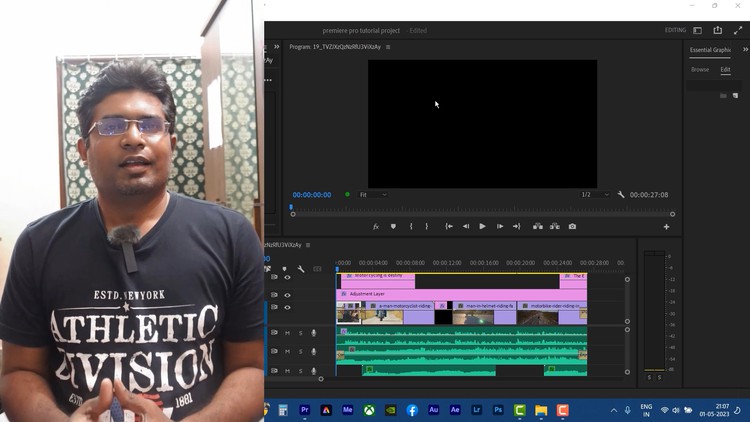Screen dimensions: 750x422
Task: Hide the Adjustment Layer video track
Action: (x=287, y=295)
